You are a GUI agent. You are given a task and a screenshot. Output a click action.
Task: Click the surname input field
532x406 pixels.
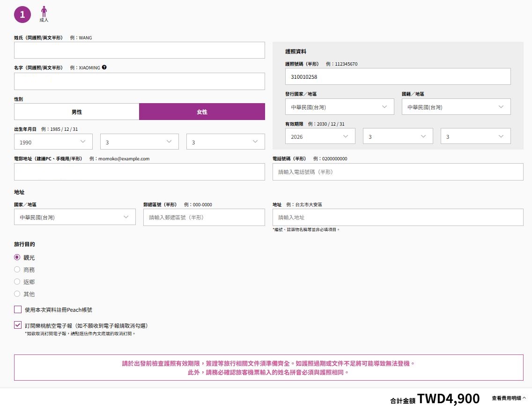[140, 50]
